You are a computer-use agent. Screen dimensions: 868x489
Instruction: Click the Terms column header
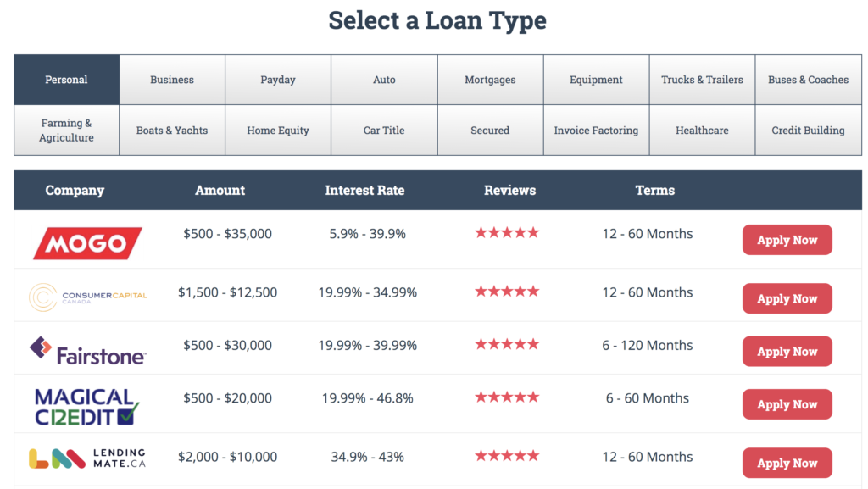pos(655,191)
